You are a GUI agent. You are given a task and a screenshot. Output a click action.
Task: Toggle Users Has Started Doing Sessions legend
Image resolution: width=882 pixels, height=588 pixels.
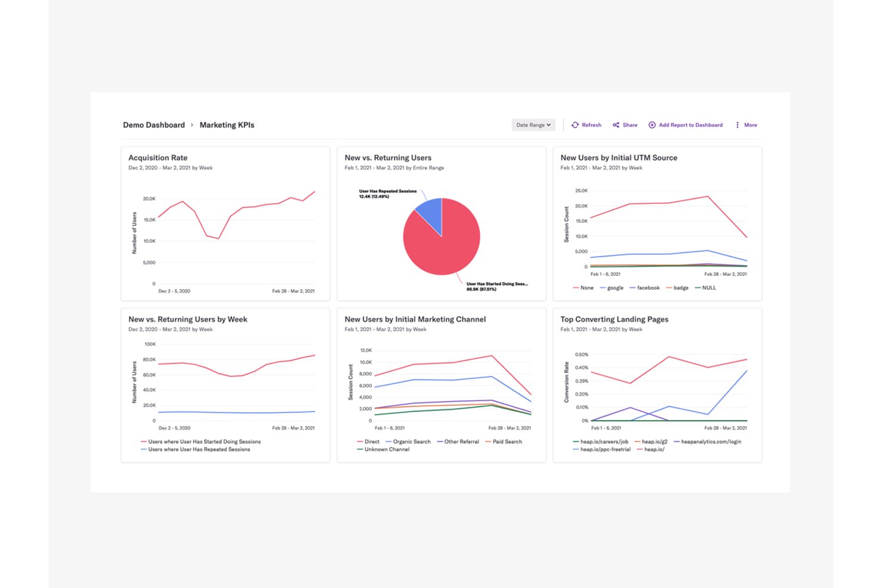pos(201,442)
